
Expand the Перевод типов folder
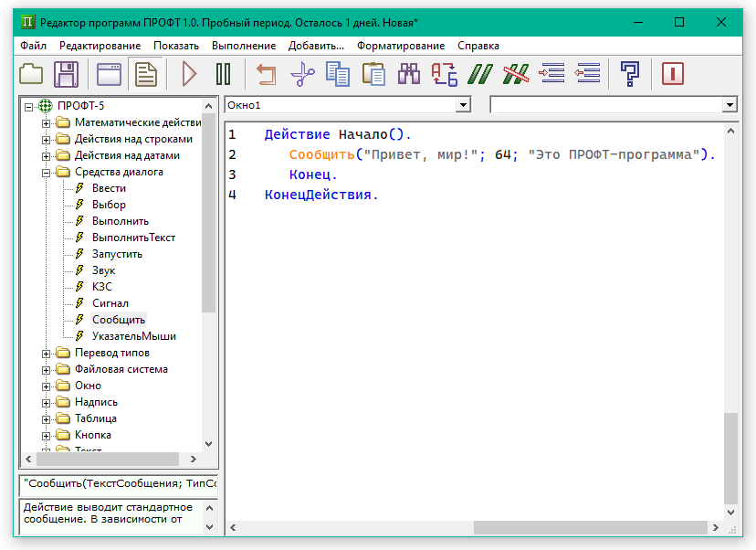point(46,354)
